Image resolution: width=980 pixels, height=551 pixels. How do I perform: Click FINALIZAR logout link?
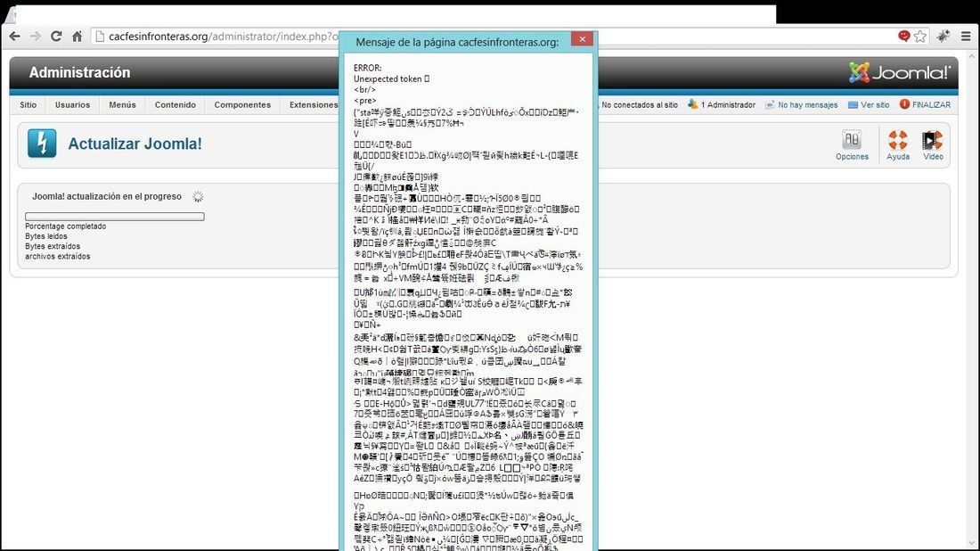(x=925, y=105)
